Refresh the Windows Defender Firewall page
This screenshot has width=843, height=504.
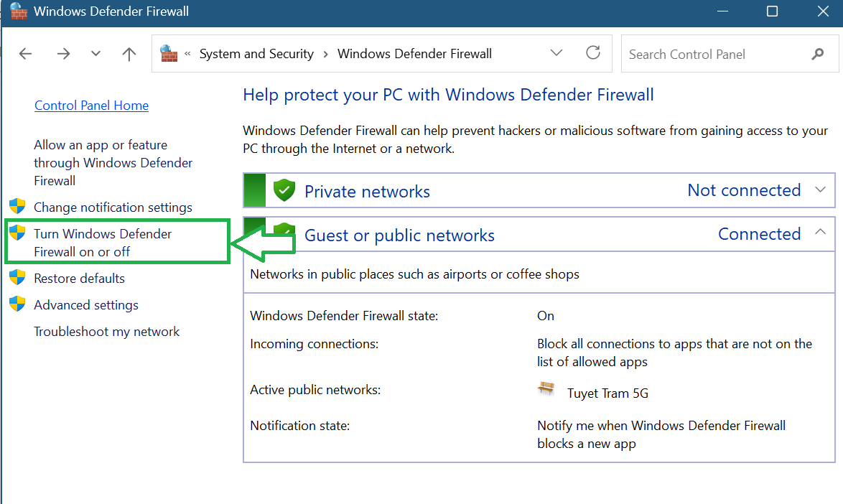[593, 52]
